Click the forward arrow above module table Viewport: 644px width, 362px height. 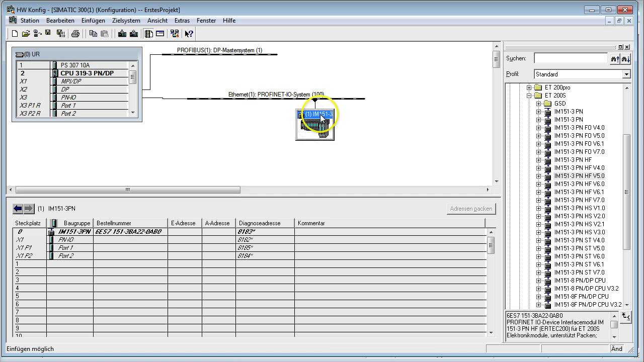pyautogui.click(x=29, y=208)
